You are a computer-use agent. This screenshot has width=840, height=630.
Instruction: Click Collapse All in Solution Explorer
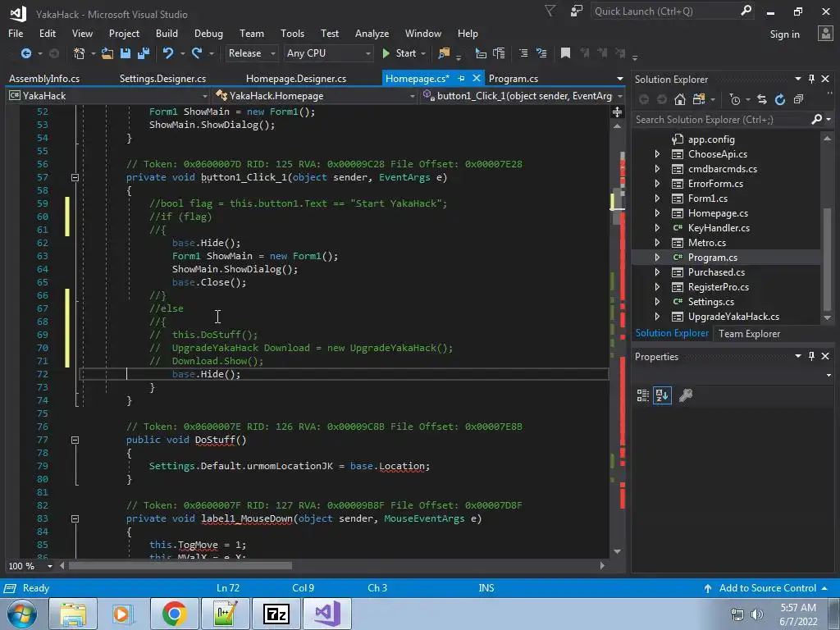[798, 99]
